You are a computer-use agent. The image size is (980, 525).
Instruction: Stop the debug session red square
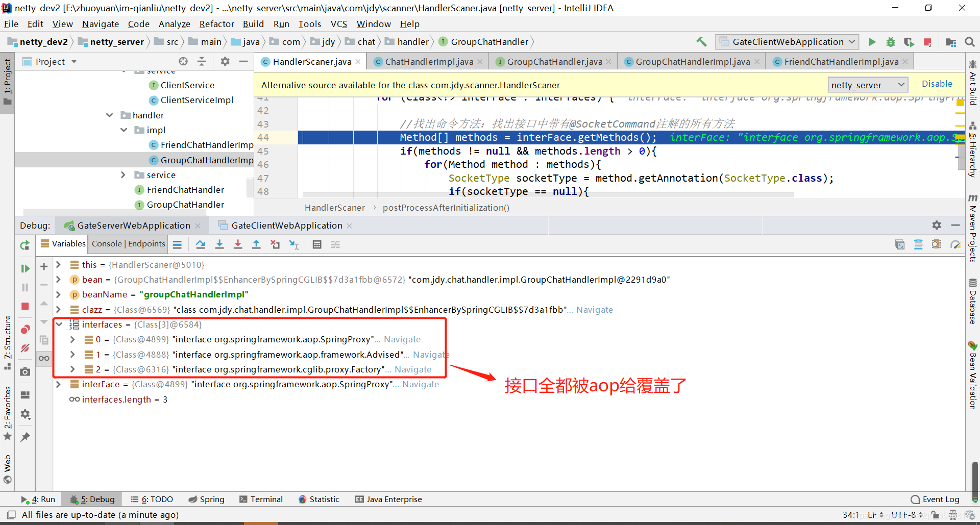(24, 306)
